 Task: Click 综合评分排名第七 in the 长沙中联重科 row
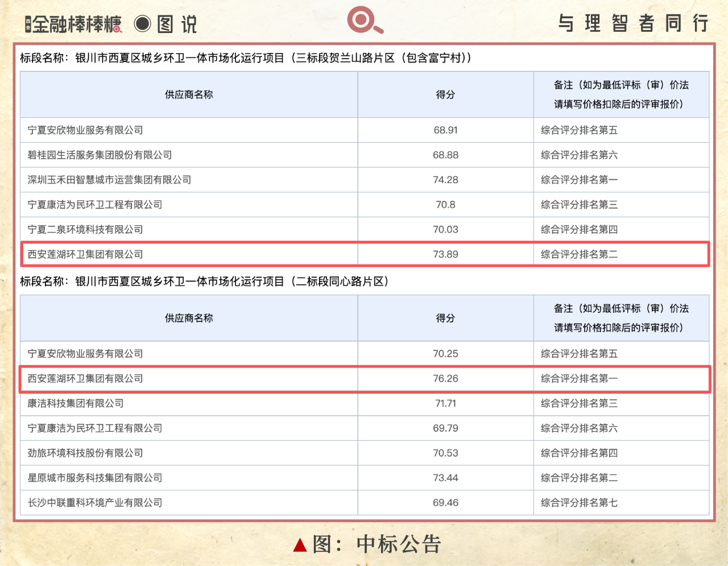579,503
